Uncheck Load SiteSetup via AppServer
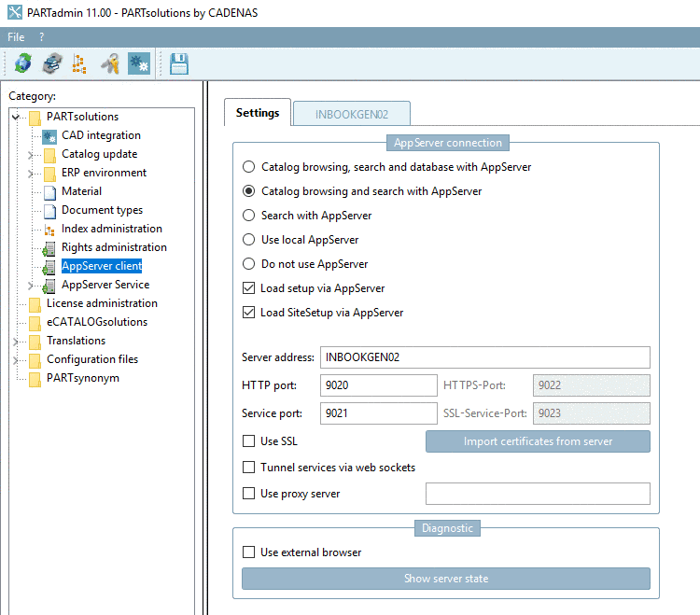700x615 pixels. pyautogui.click(x=248, y=313)
